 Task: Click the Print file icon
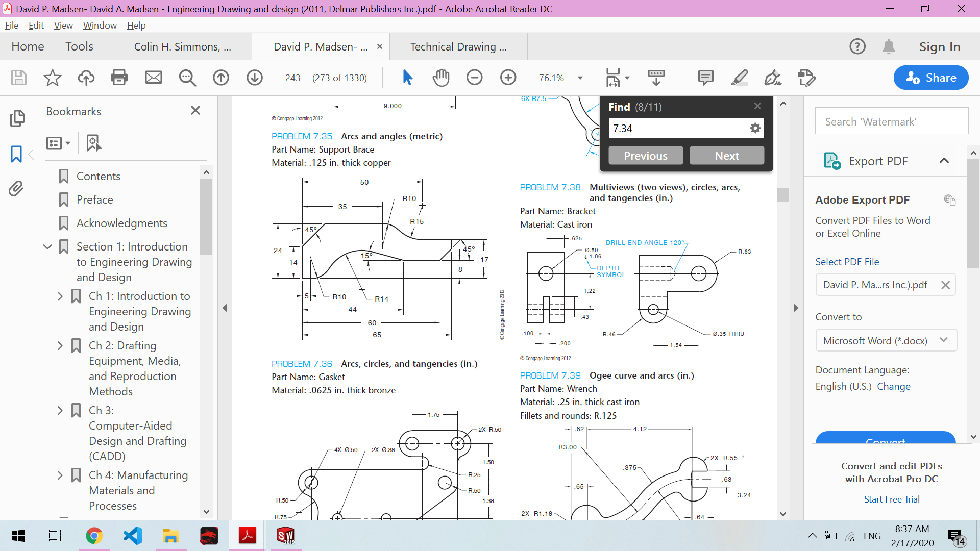tap(119, 78)
